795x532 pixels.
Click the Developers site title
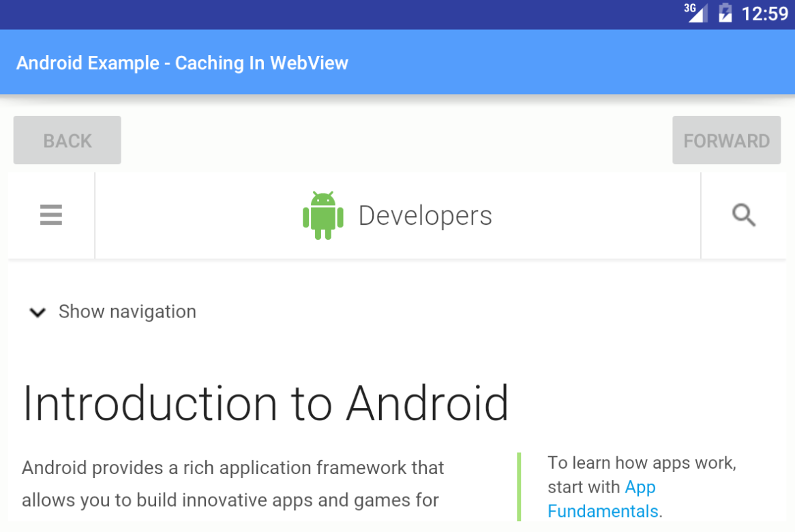(425, 215)
